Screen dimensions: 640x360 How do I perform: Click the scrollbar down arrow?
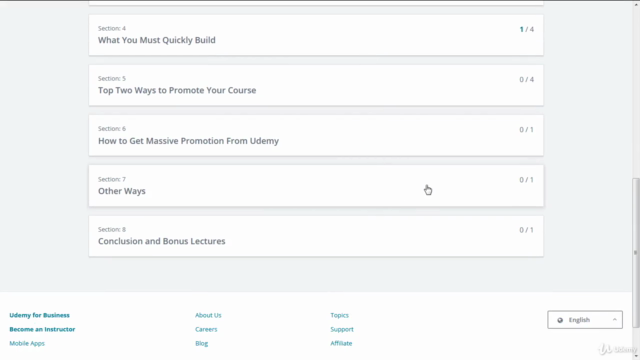(x=636, y=357)
